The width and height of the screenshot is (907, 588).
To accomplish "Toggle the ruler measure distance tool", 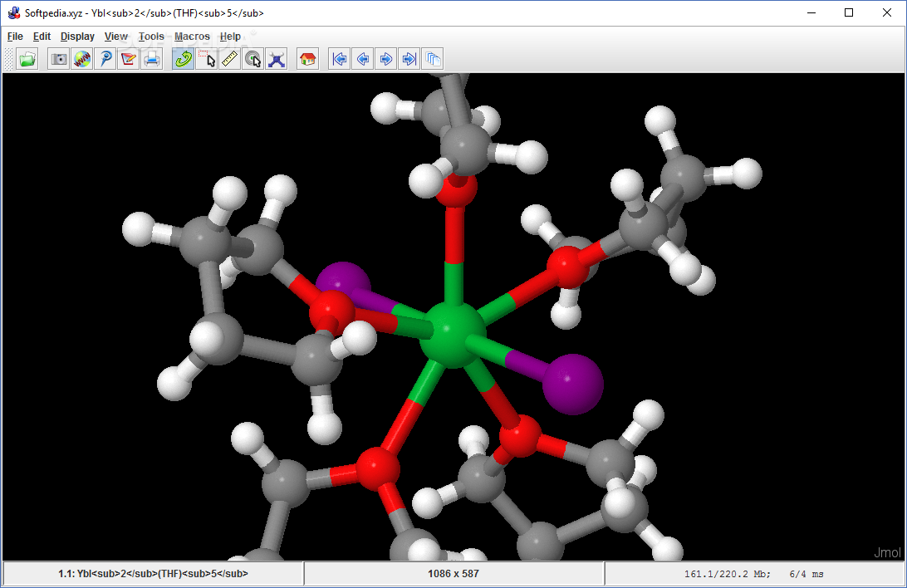I will pos(229,59).
